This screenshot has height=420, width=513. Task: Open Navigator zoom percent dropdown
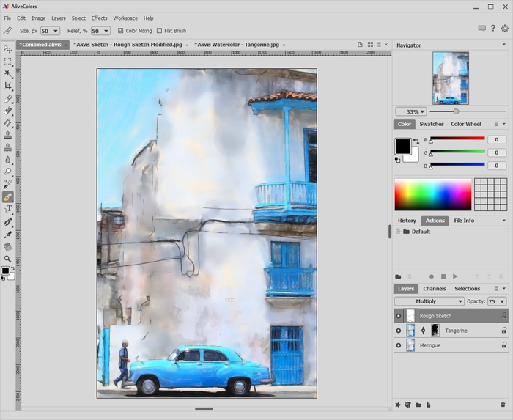click(x=411, y=111)
